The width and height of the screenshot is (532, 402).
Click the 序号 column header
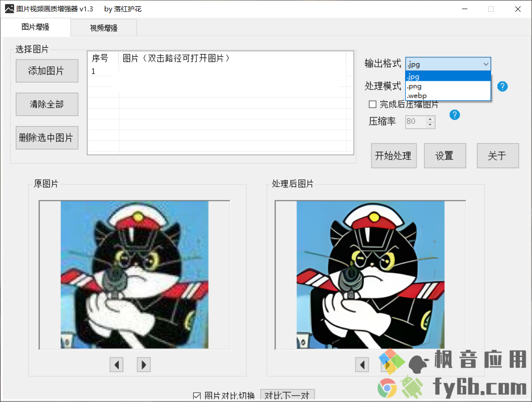point(103,58)
